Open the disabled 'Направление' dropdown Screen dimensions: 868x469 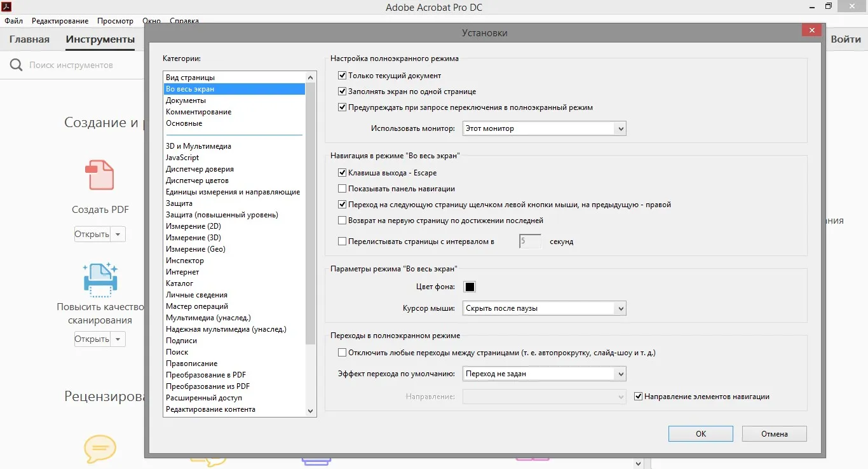click(x=545, y=397)
